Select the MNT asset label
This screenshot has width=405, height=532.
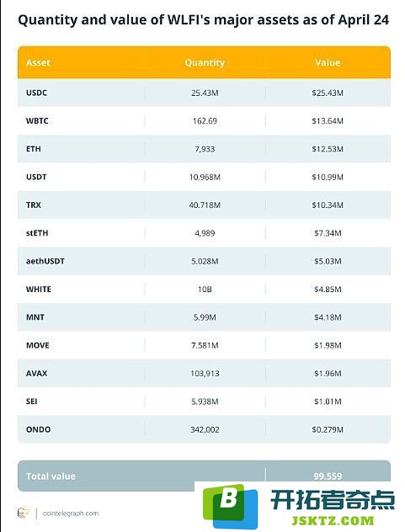tap(35, 317)
